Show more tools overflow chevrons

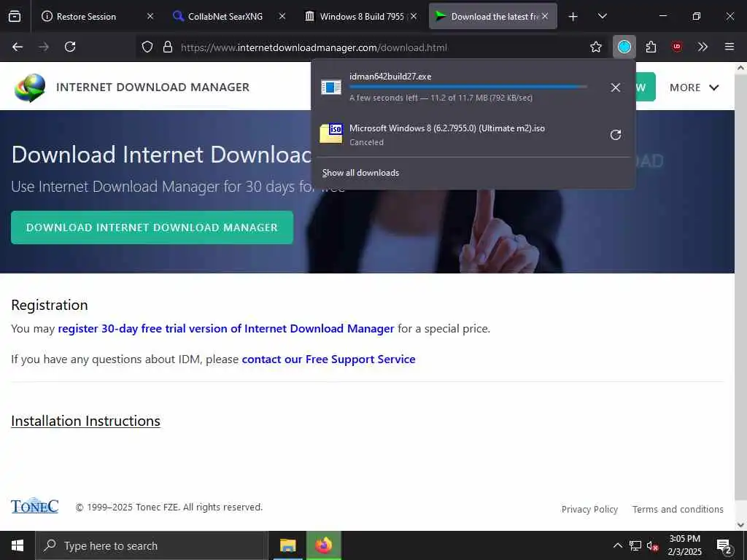click(x=703, y=47)
